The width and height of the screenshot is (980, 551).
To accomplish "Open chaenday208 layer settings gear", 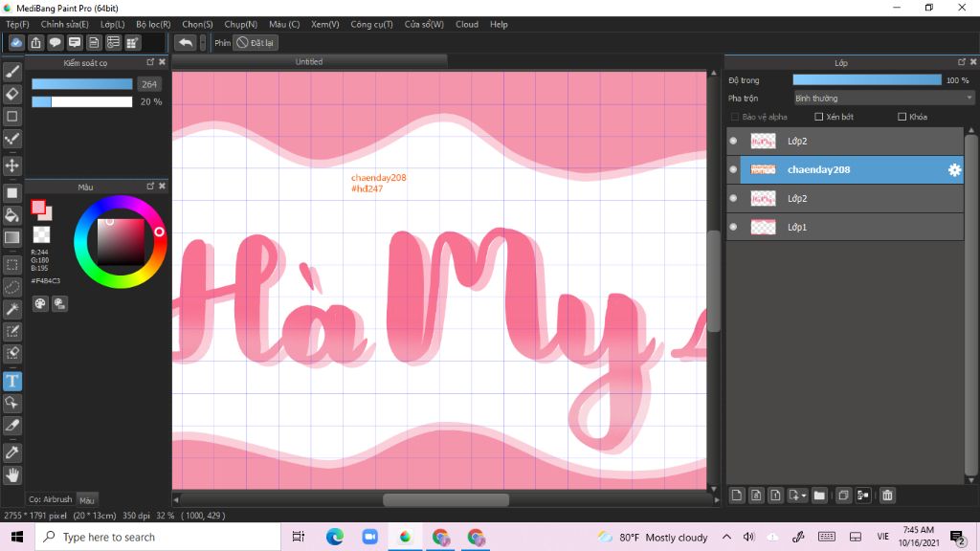I will (954, 170).
